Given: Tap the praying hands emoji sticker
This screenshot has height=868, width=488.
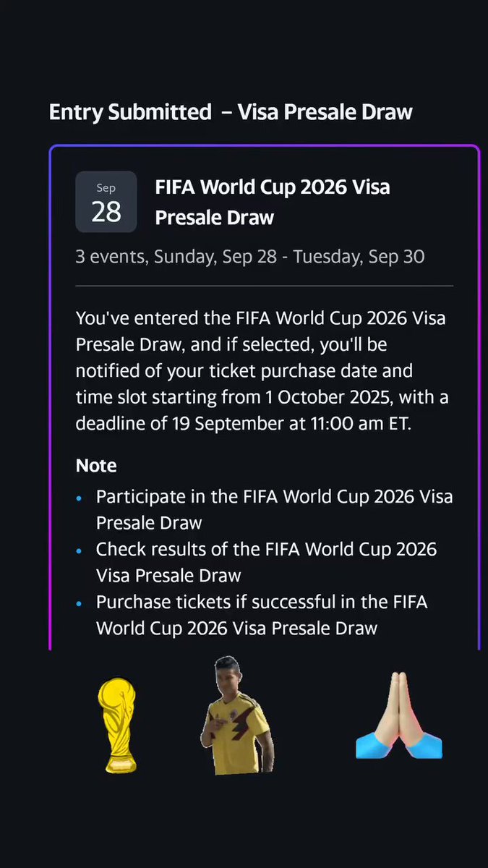Looking at the screenshot, I should pyautogui.click(x=399, y=715).
